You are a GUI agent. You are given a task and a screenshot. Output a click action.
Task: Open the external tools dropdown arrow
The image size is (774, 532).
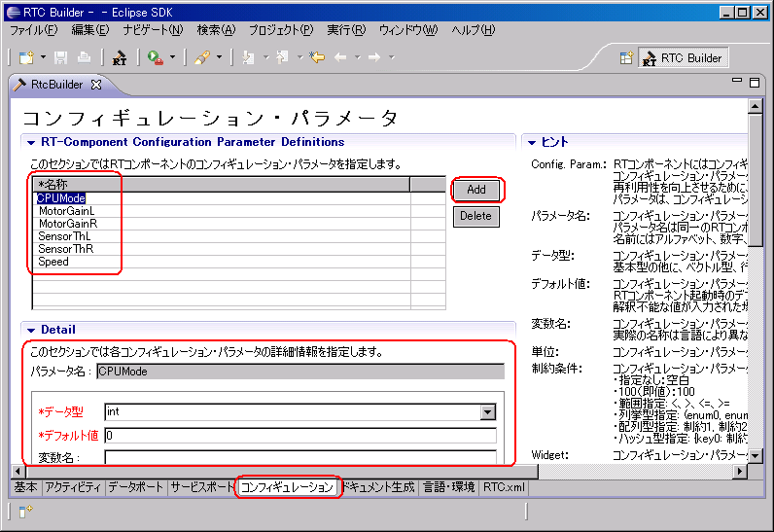[x=172, y=57]
